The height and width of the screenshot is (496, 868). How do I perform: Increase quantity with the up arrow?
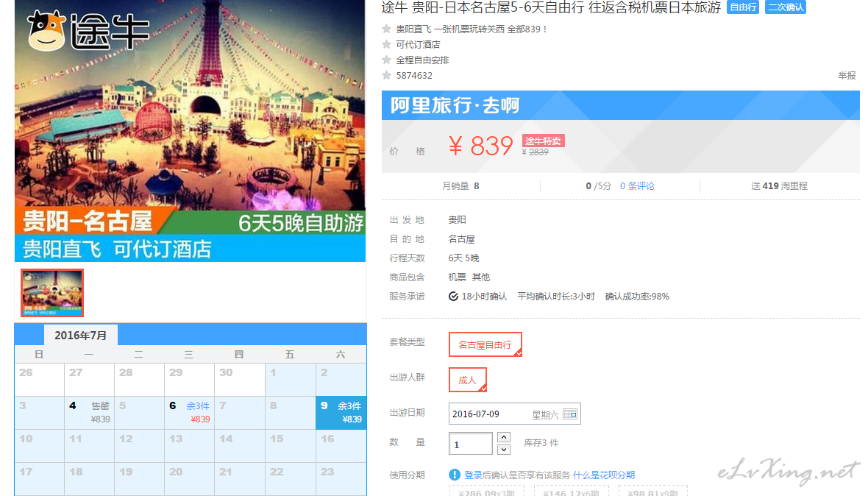(504, 437)
